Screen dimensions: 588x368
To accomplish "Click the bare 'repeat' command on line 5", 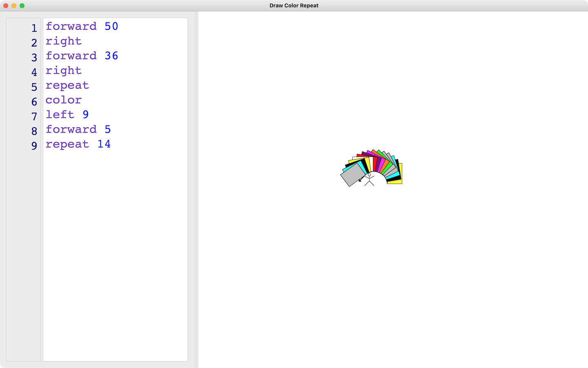I will 67,85.
